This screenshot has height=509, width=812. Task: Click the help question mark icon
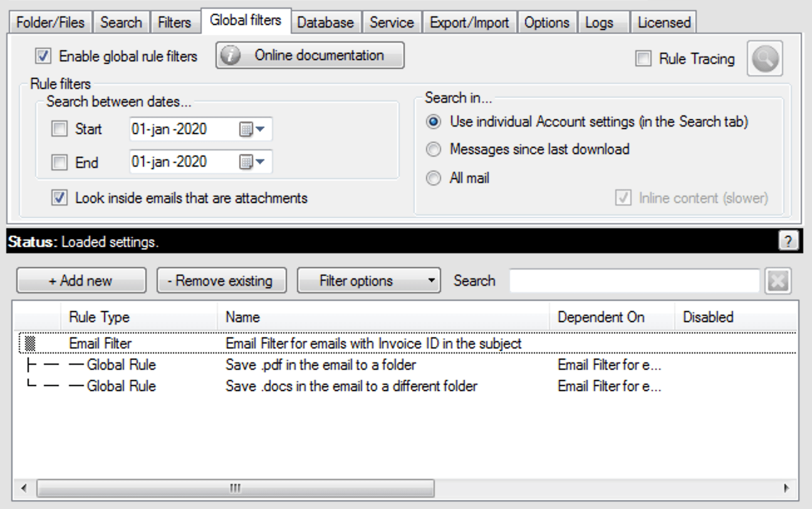(791, 241)
